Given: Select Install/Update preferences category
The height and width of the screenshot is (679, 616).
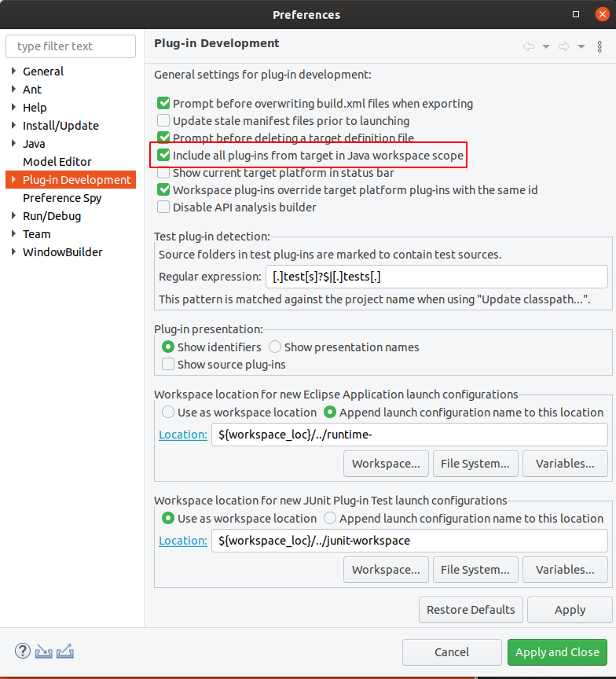Looking at the screenshot, I should pyautogui.click(x=60, y=126).
